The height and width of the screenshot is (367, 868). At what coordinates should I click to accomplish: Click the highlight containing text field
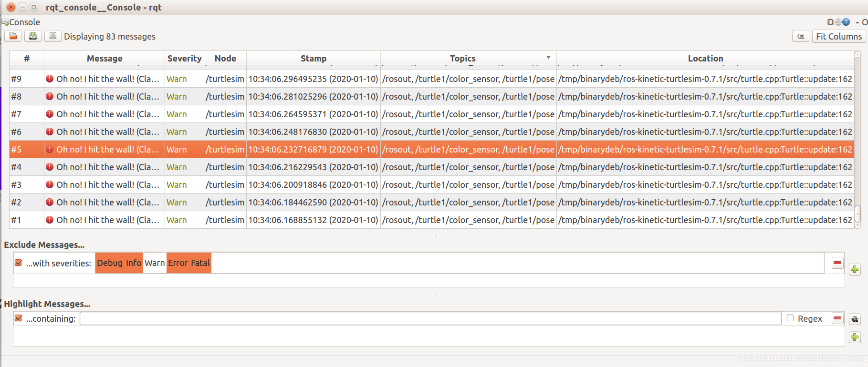[x=430, y=318]
